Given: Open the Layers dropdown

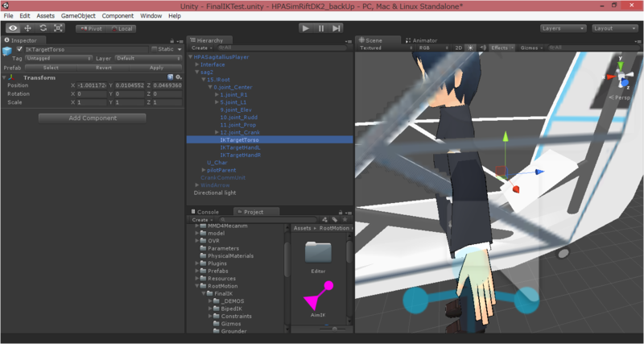Looking at the screenshot, I should (563, 28).
